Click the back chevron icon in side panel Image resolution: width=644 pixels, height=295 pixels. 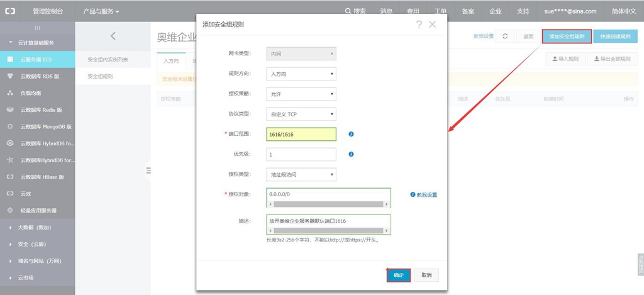point(113,36)
